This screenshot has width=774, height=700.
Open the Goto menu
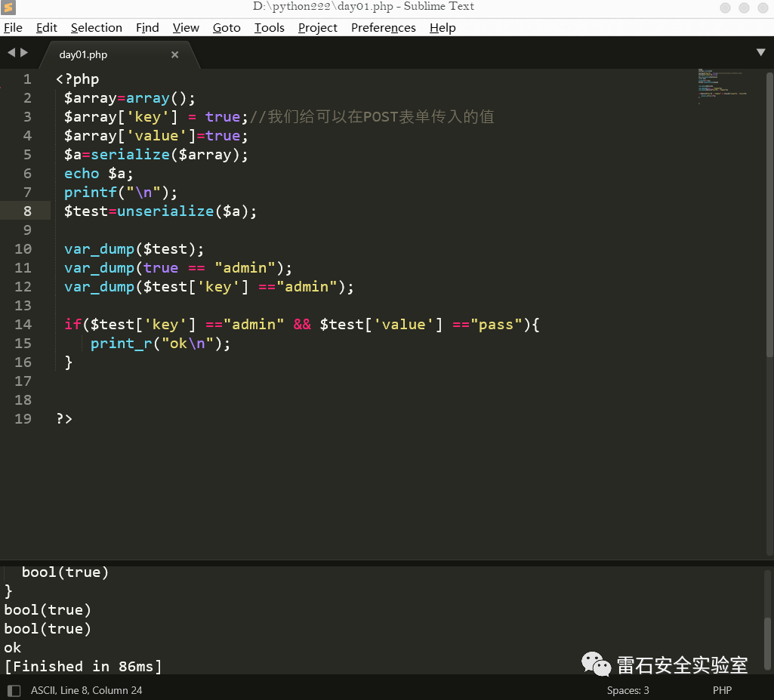click(227, 28)
